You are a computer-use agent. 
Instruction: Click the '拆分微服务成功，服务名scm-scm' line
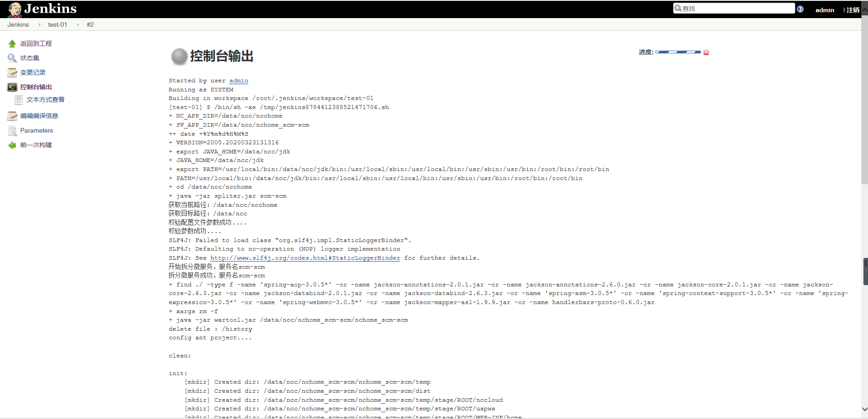click(x=217, y=276)
